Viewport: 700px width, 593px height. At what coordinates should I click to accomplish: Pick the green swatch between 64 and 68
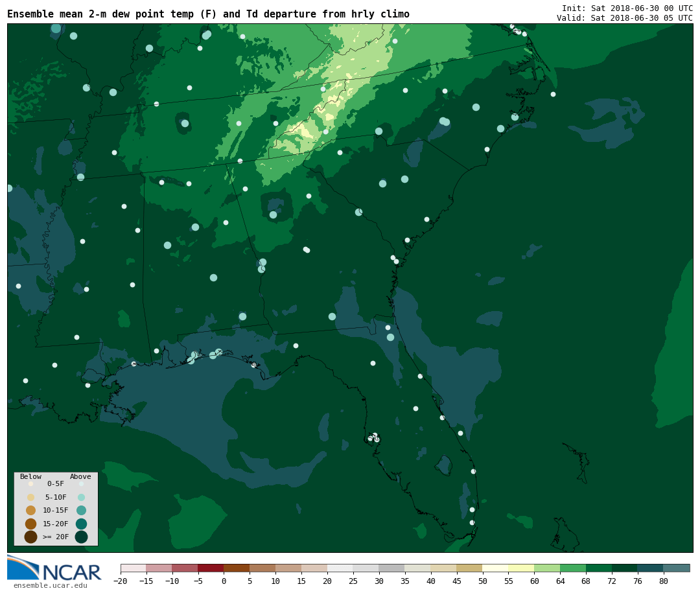pos(574,568)
